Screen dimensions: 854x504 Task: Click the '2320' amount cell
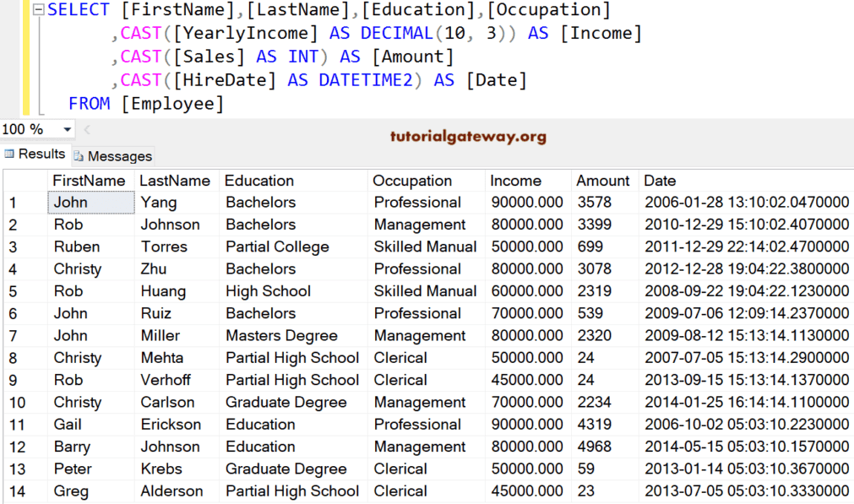605,336
